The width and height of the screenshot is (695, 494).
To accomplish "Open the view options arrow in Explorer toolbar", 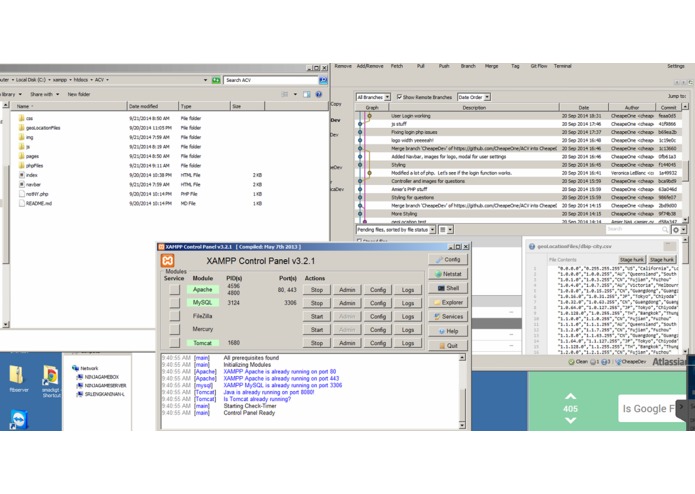I will (x=295, y=94).
